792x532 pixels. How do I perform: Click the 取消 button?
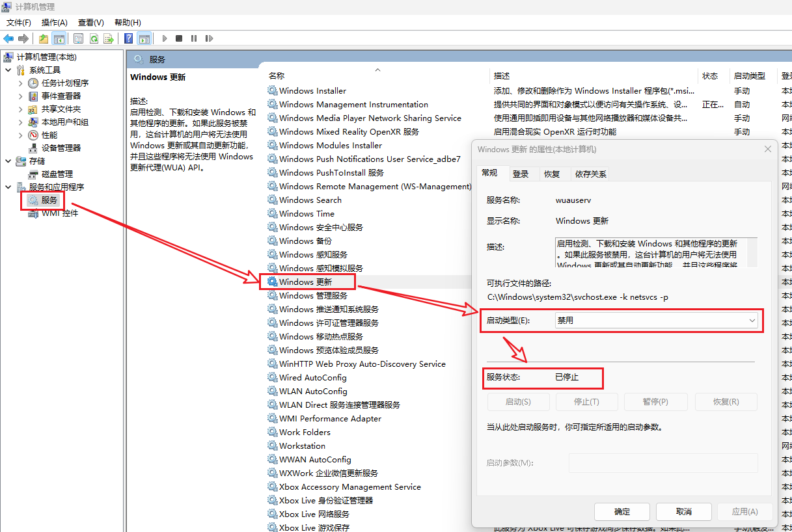683,511
